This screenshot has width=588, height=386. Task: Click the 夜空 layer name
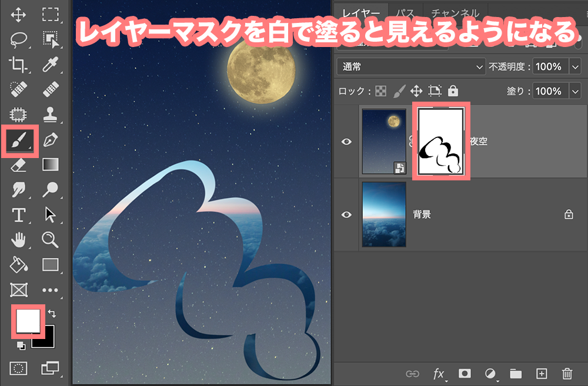click(479, 141)
